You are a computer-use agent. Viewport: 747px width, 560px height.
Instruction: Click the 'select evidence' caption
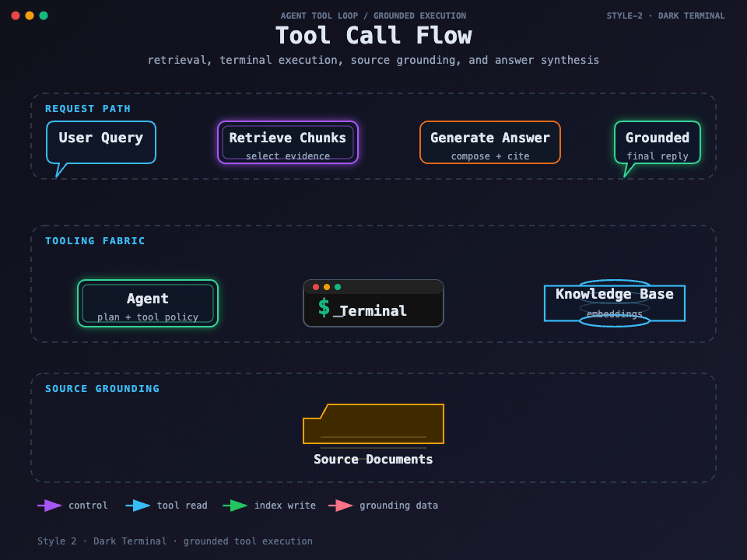pos(288,156)
